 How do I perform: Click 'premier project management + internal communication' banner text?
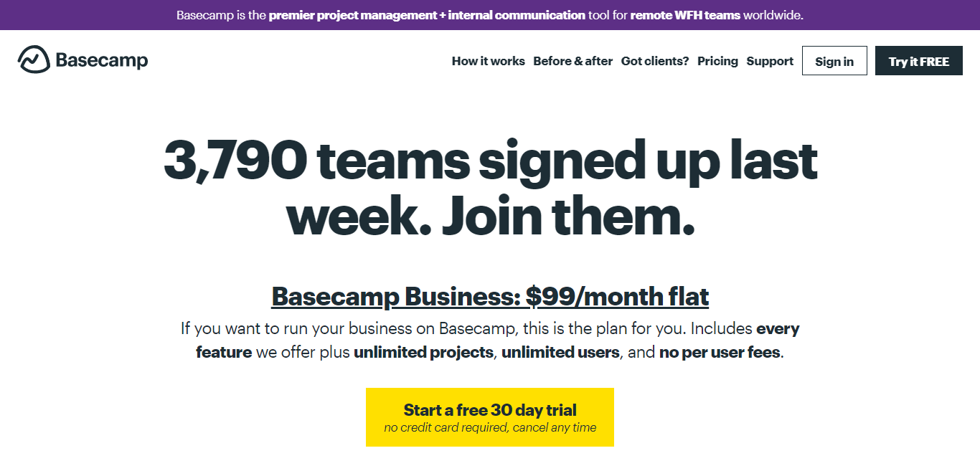tap(427, 15)
